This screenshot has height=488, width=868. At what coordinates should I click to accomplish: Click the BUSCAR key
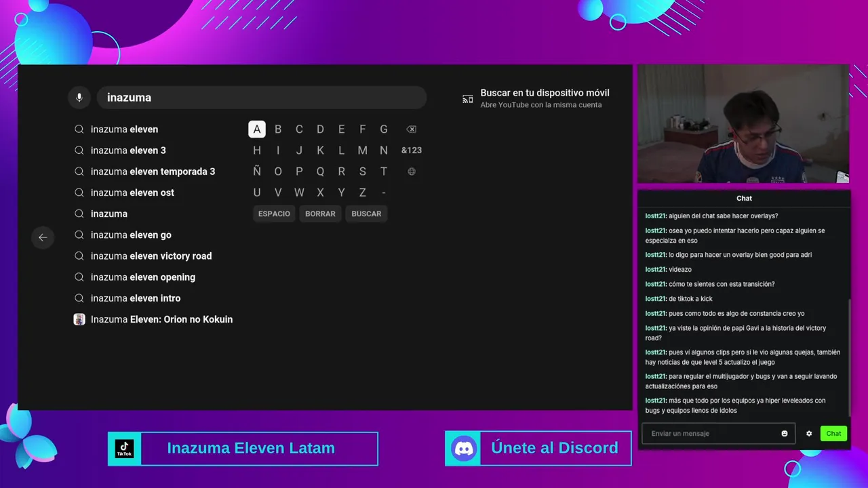pyautogui.click(x=366, y=213)
